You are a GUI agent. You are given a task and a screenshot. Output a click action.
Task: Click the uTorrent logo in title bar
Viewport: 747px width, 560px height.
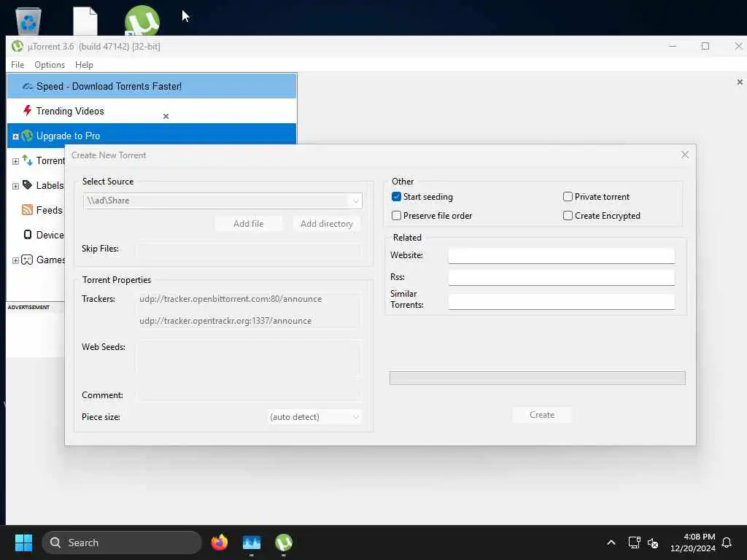tap(18, 46)
